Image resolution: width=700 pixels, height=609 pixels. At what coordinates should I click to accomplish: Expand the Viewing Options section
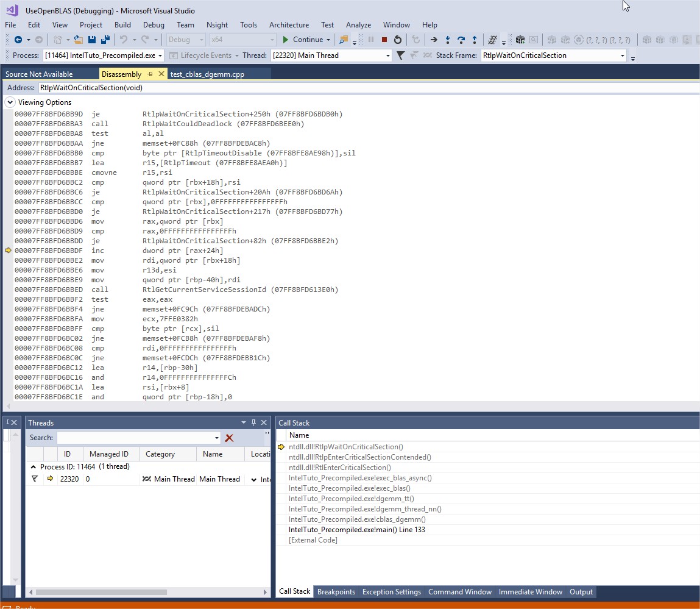pos(10,102)
